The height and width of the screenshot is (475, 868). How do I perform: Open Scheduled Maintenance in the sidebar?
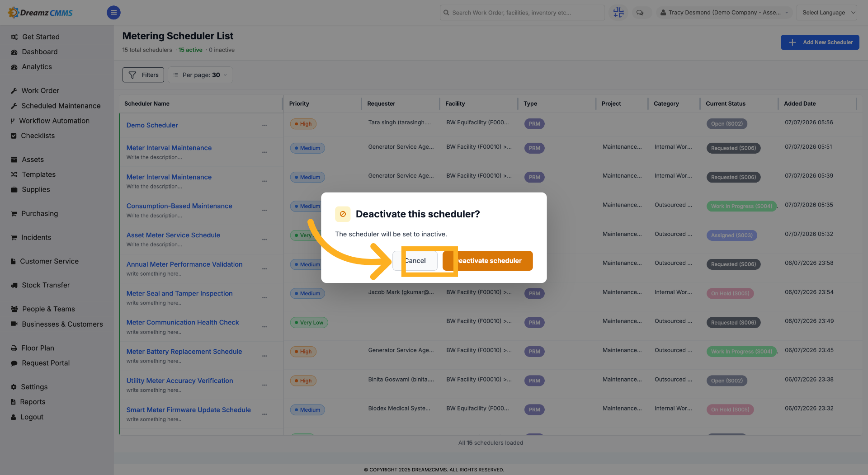pos(61,106)
